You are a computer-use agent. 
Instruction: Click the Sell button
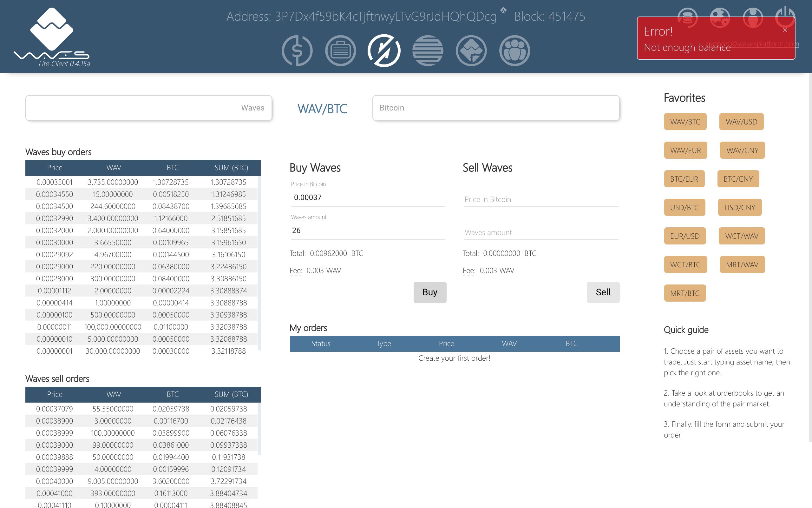[603, 292]
